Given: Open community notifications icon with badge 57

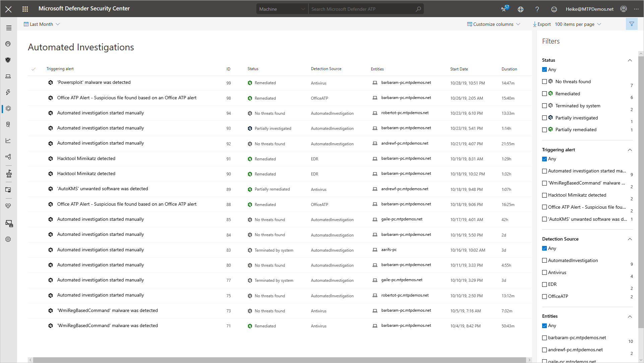Looking at the screenshot, I should (x=505, y=9).
